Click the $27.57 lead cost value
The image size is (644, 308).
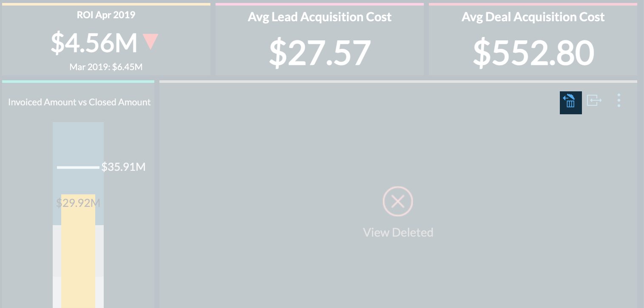point(320,53)
